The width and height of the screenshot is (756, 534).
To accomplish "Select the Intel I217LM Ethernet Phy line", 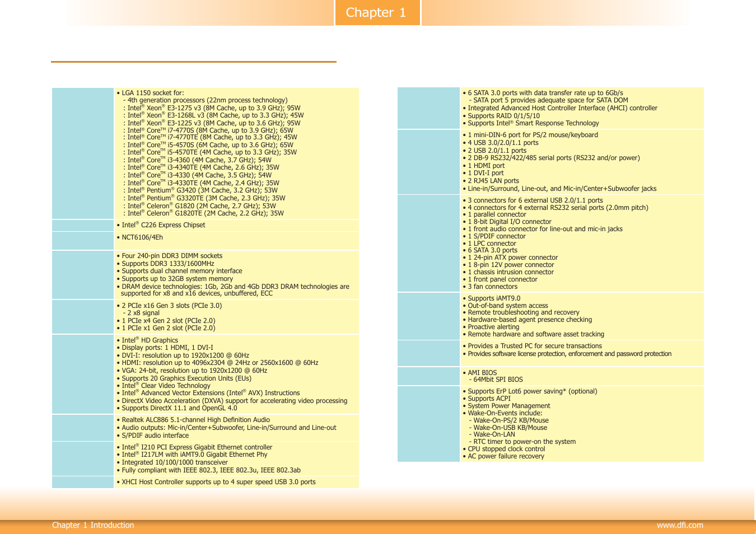I will coord(192,455).
